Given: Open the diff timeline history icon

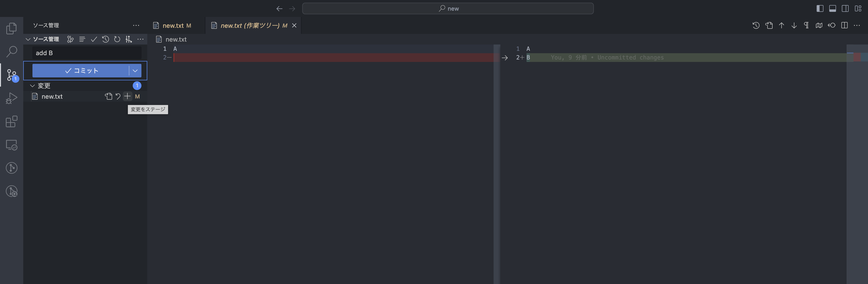Looking at the screenshot, I should [756, 25].
